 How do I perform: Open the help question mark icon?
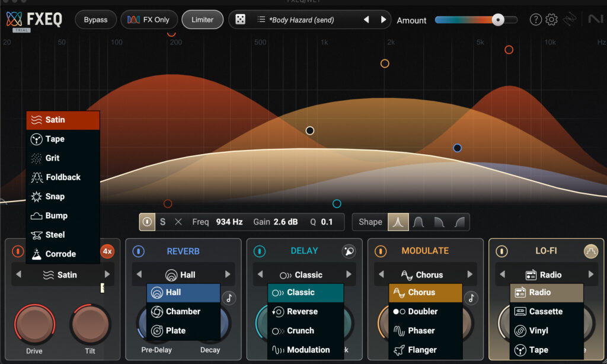[x=535, y=20]
